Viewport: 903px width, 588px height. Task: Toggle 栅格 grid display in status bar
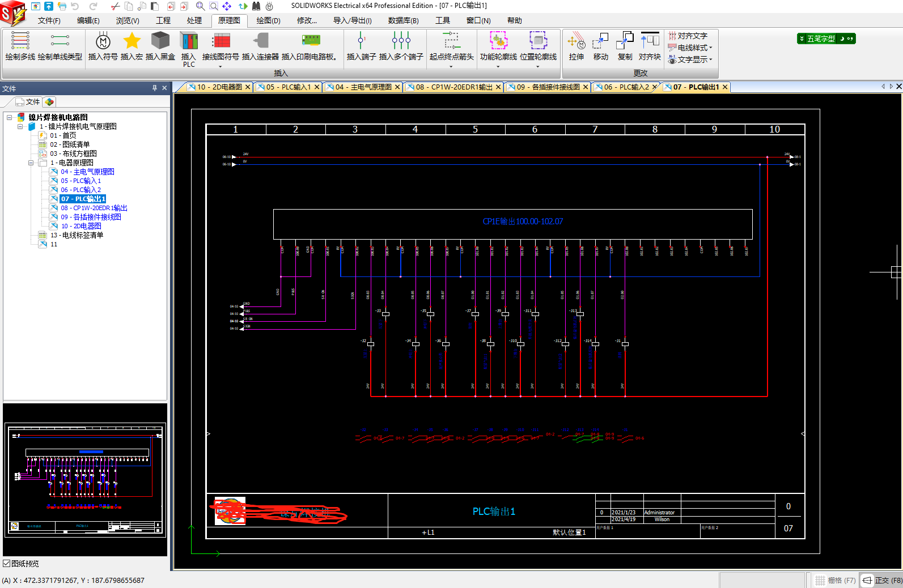[835, 580]
